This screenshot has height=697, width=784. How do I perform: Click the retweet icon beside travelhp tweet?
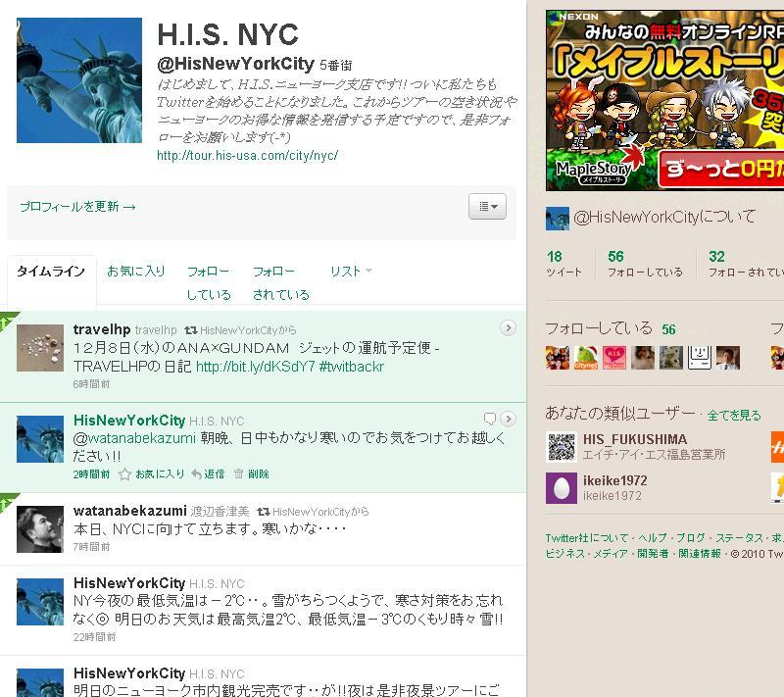tap(190, 330)
